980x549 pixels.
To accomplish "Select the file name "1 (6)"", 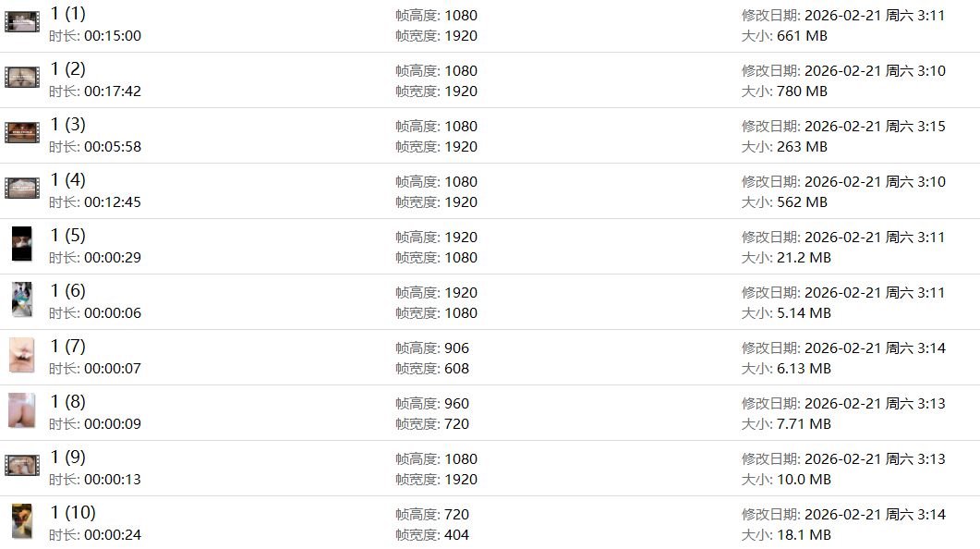I will coord(67,291).
